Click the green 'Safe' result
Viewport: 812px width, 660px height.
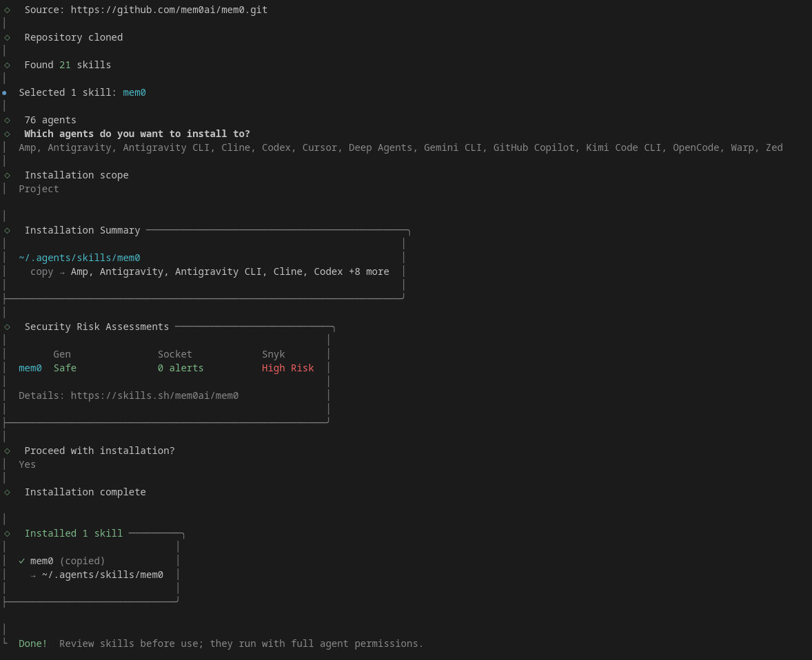[x=65, y=368]
